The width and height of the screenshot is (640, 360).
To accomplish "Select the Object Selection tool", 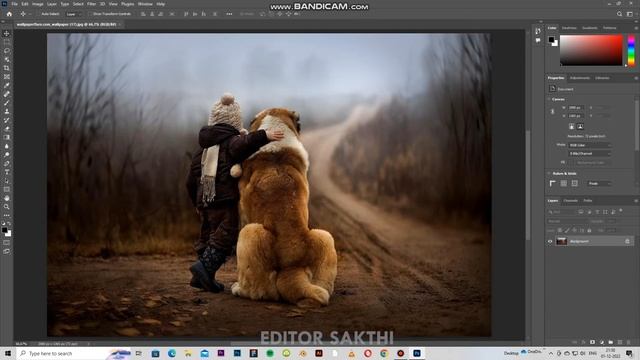I will (7, 59).
